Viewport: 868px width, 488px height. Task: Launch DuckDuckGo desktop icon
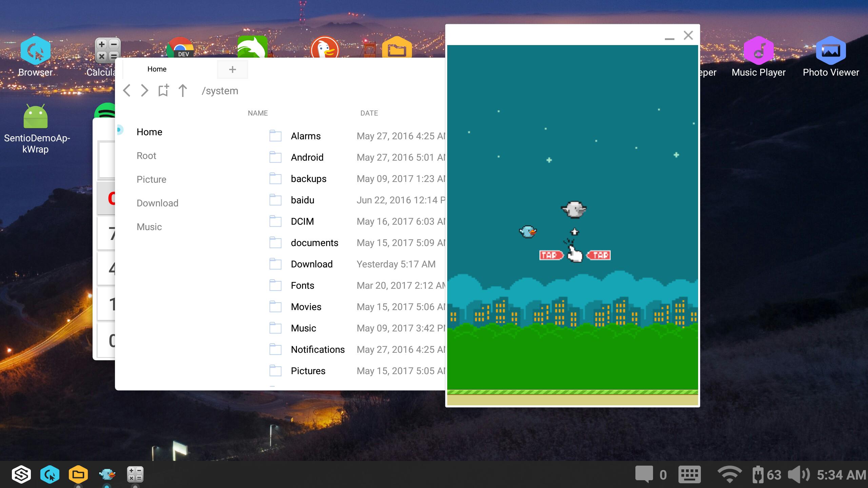coord(324,47)
